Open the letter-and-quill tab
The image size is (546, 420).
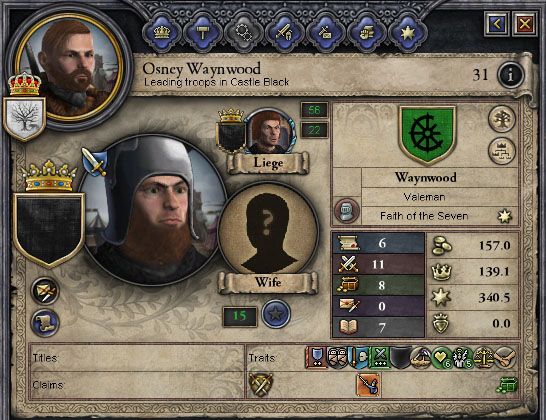coord(325,33)
